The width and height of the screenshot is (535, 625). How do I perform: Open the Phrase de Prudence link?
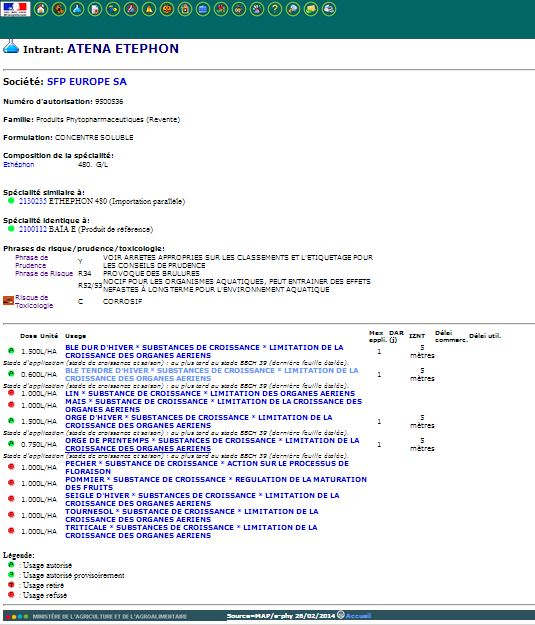pos(31,261)
